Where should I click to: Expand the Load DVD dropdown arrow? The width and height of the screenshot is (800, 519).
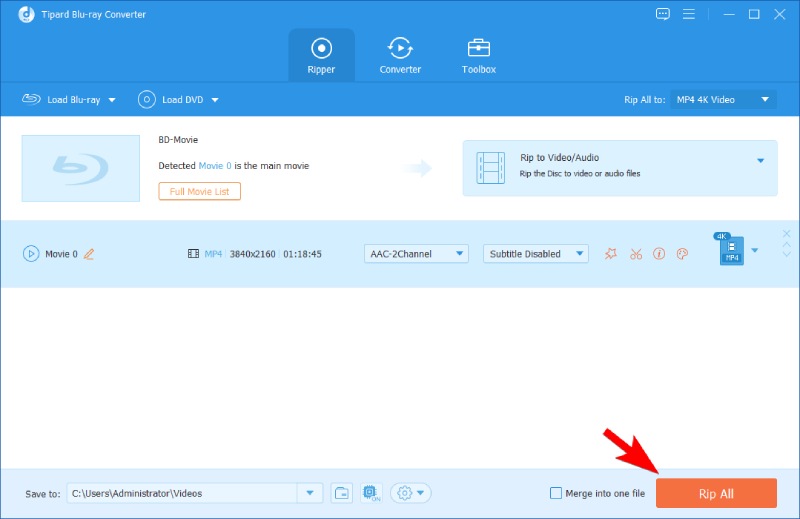[215, 100]
